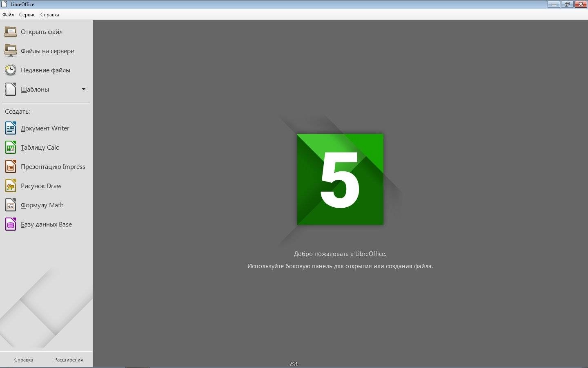Image resolution: width=588 pixels, height=368 pixels.
Task: Click the Рисунок Draw label
Action: click(x=41, y=186)
